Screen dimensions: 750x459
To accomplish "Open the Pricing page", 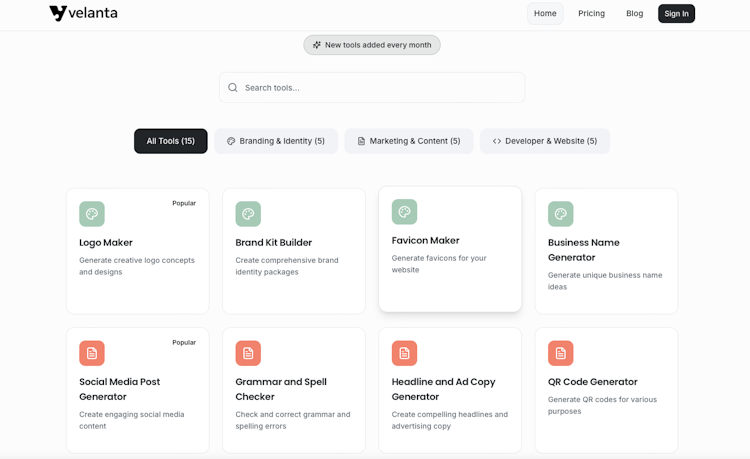I will (591, 13).
